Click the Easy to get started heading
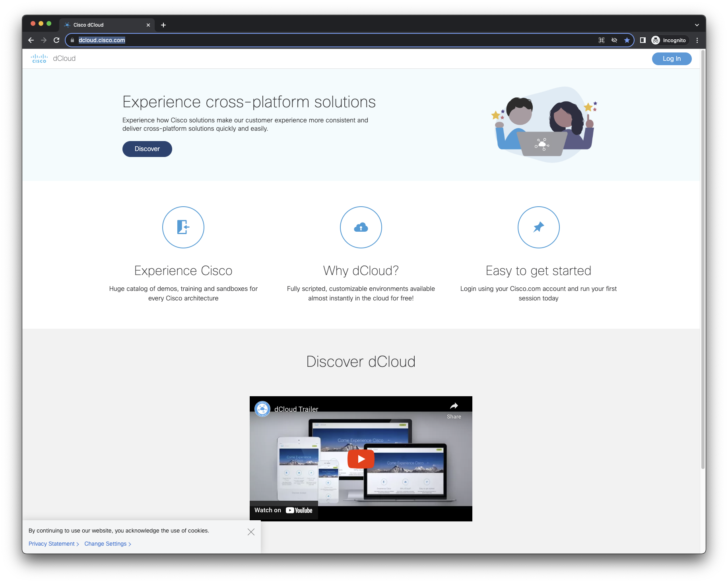The height and width of the screenshot is (583, 728). [538, 271]
